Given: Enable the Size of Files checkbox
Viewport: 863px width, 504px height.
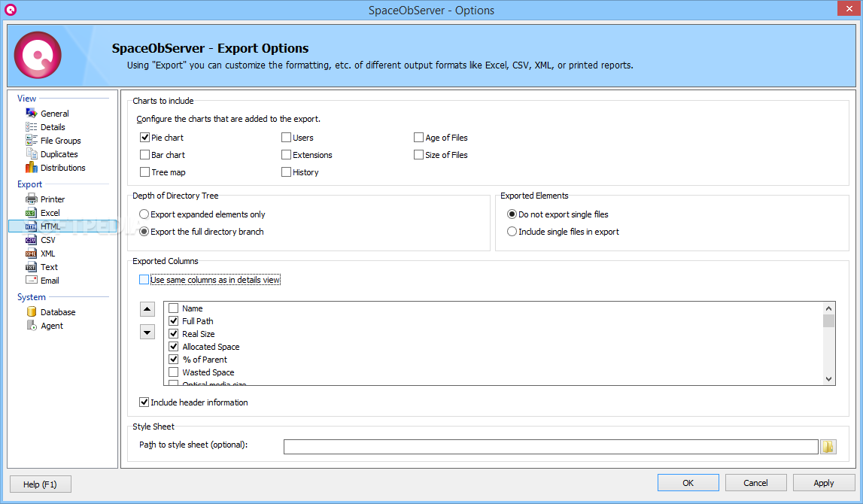Looking at the screenshot, I should [x=419, y=155].
